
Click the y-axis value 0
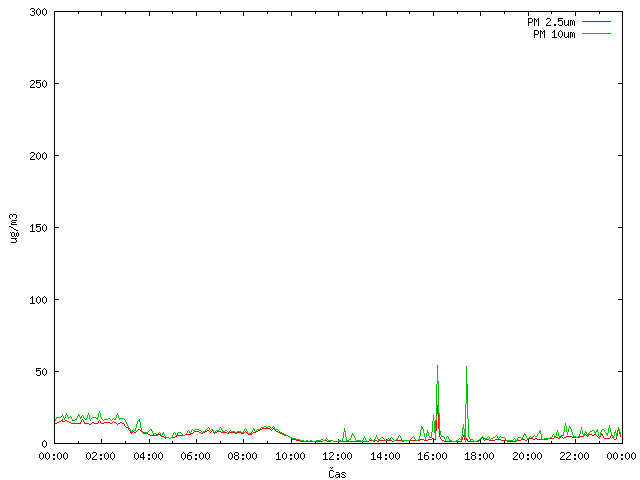click(x=44, y=444)
